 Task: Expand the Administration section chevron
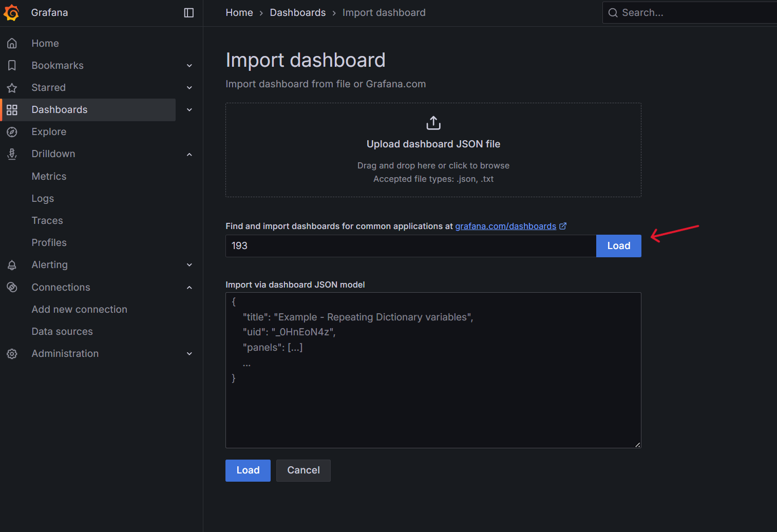(189, 354)
